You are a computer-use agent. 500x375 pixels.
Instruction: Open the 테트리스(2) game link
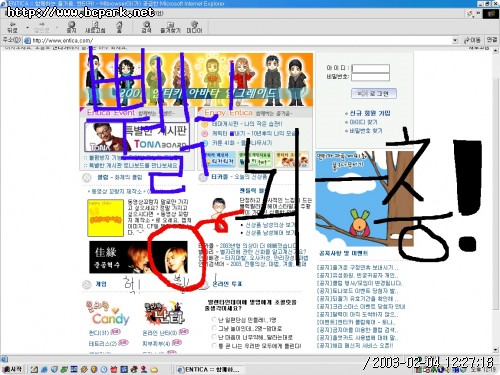[103, 343]
